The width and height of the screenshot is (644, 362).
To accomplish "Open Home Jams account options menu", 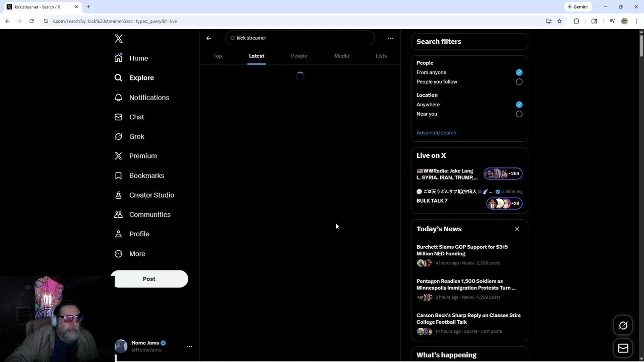I will coord(190,346).
